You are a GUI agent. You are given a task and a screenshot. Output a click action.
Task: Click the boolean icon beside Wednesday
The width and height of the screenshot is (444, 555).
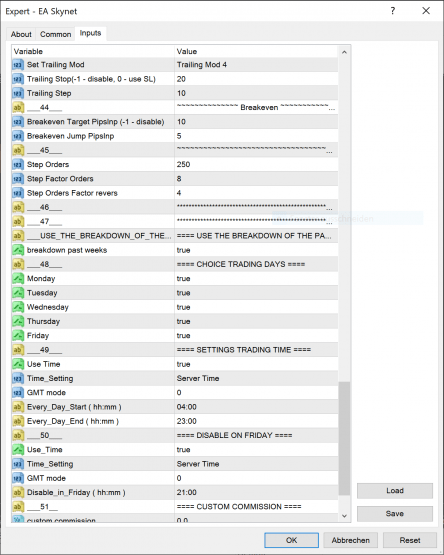pyautogui.click(x=18, y=307)
